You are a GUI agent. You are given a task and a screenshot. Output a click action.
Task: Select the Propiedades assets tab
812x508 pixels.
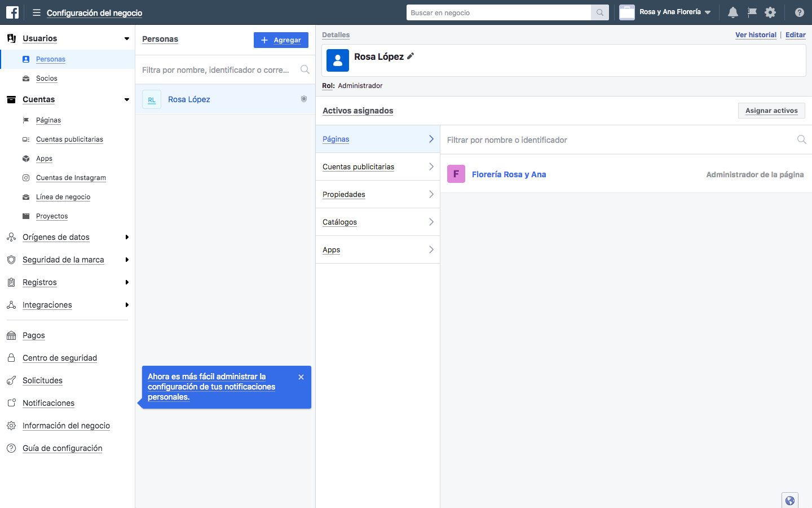coord(378,194)
